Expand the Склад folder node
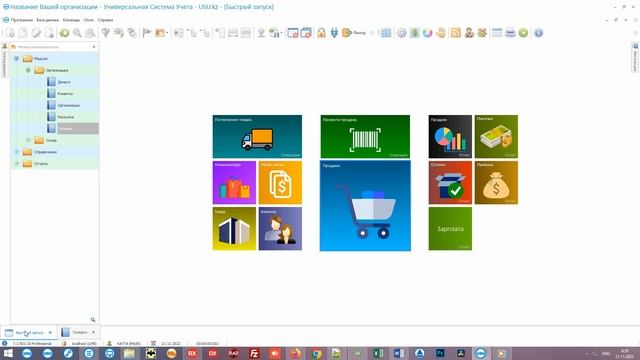This screenshot has width=640, height=360. point(28,140)
